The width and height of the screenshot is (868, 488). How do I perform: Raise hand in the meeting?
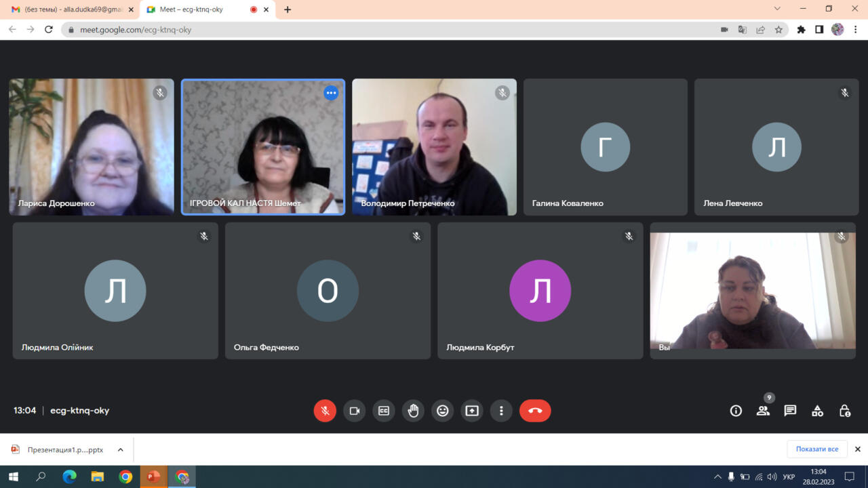[413, 411]
